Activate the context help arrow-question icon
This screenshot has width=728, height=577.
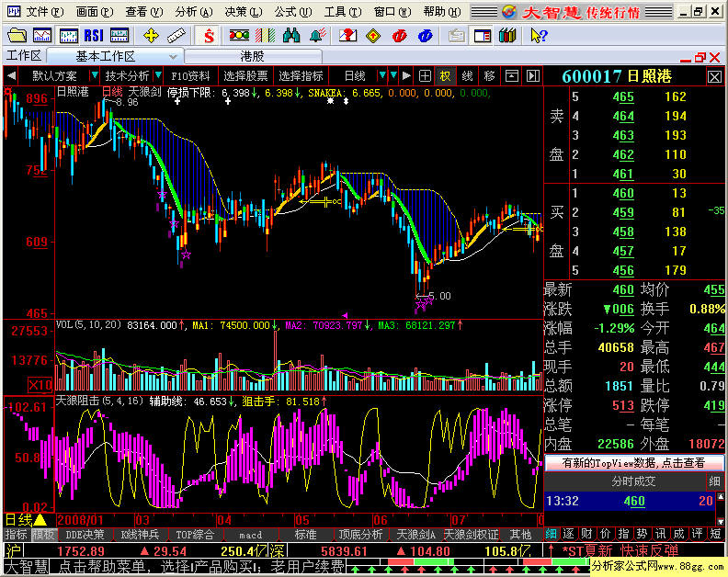pyautogui.click(x=539, y=35)
